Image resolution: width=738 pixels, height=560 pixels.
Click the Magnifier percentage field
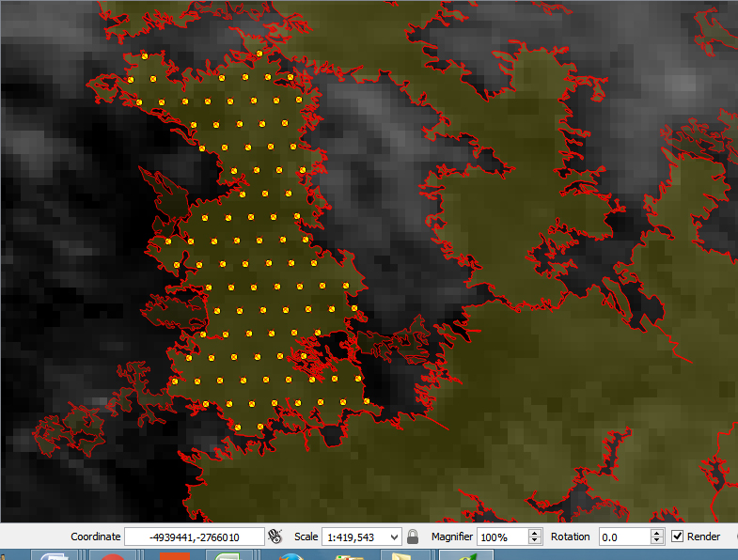[x=503, y=537]
